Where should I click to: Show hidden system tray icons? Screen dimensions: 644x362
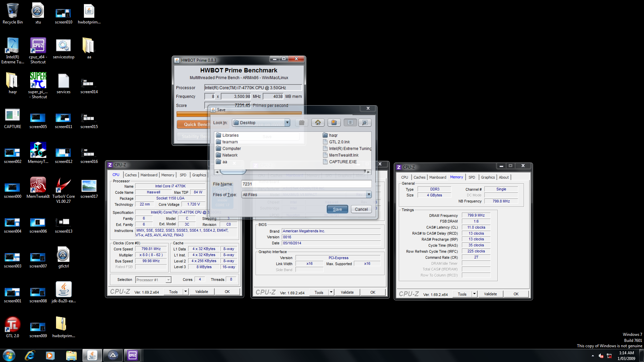pyautogui.click(x=593, y=356)
